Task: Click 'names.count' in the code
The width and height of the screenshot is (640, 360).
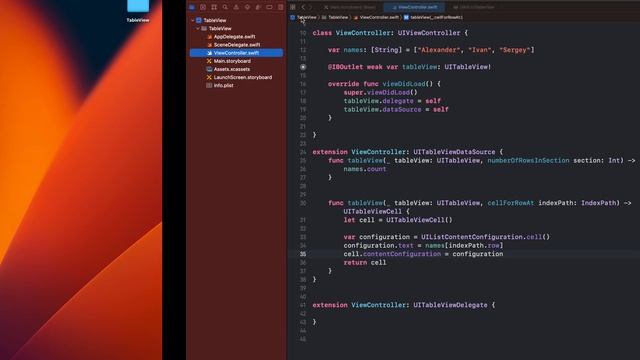Action: 364,169
